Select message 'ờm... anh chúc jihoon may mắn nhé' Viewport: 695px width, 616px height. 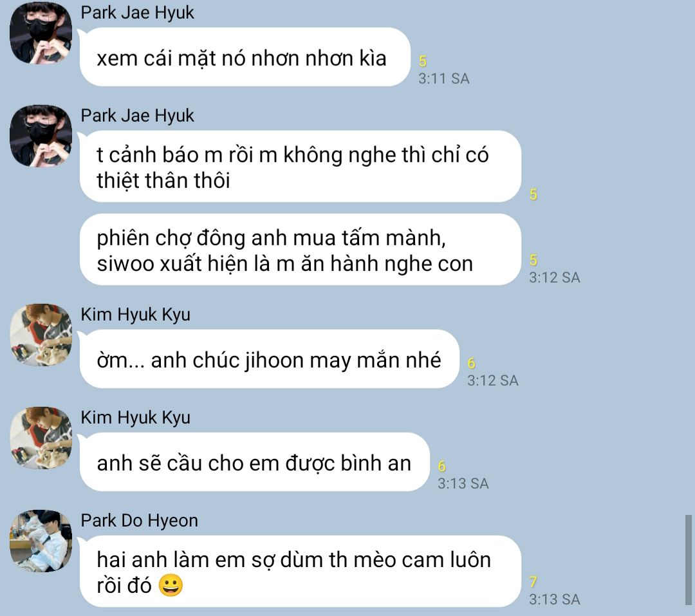(x=269, y=359)
